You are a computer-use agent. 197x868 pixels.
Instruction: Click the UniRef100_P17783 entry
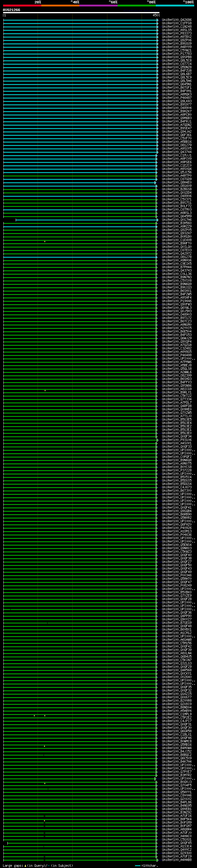pyautogui.click(x=176, y=54)
